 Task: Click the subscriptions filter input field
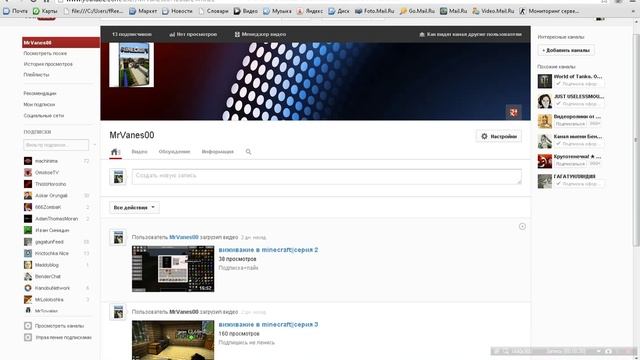[x=56, y=145]
